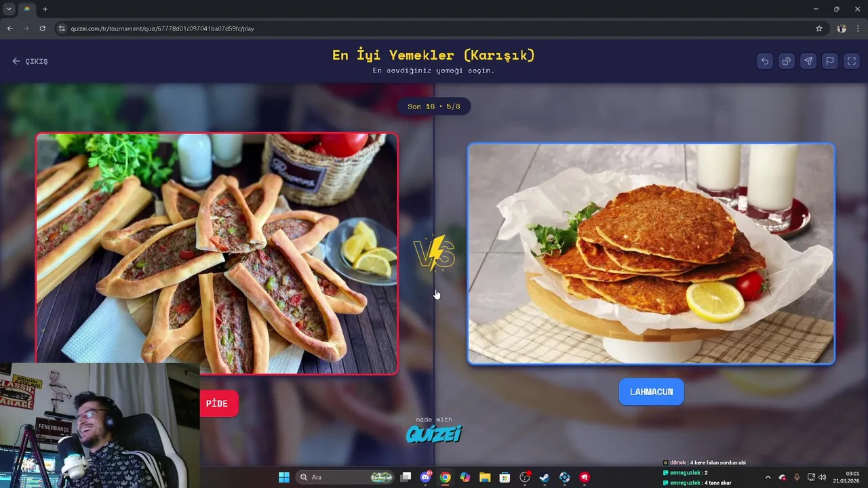Click the browser address bar URL
868x488 pixels.
pyautogui.click(x=163, y=28)
